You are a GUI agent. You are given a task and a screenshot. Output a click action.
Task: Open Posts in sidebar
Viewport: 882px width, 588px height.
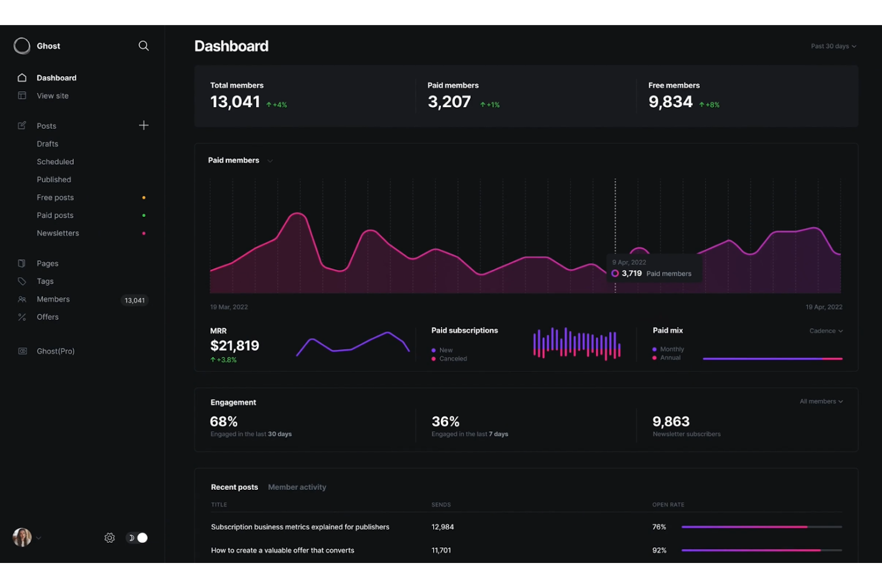pyautogui.click(x=46, y=126)
